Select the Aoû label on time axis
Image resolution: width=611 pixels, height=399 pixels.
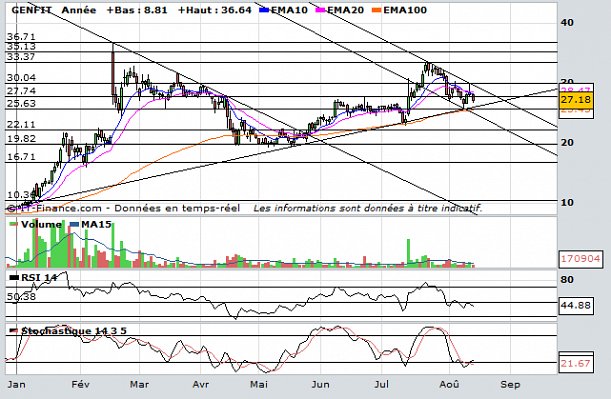tap(449, 385)
